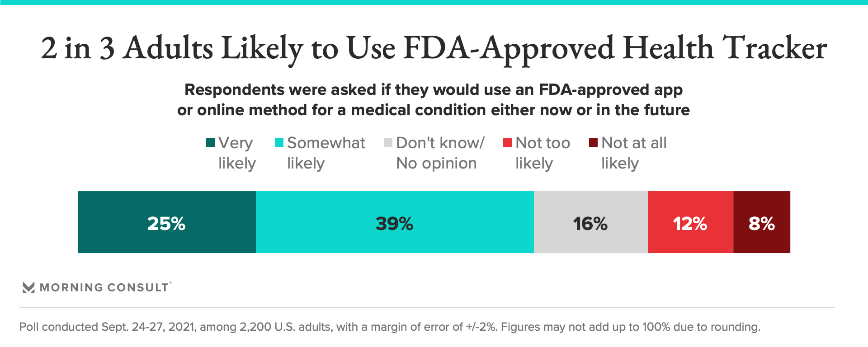The width and height of the screenshot is (868, 347).
Task: Click the dark teal Very likely legend swatch
Action: [210, 143]
